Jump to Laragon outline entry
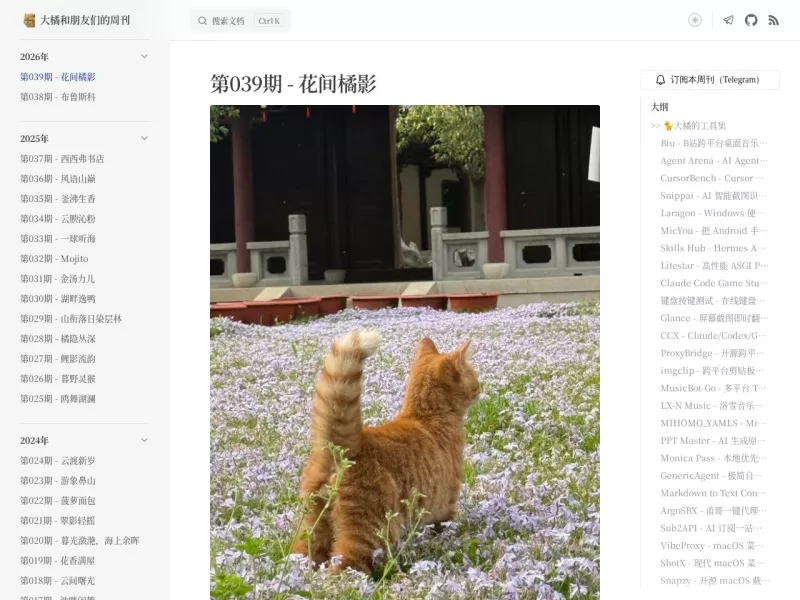Image resolution: width=800 pixels, height=600 pixels. (x=712, y=213)
